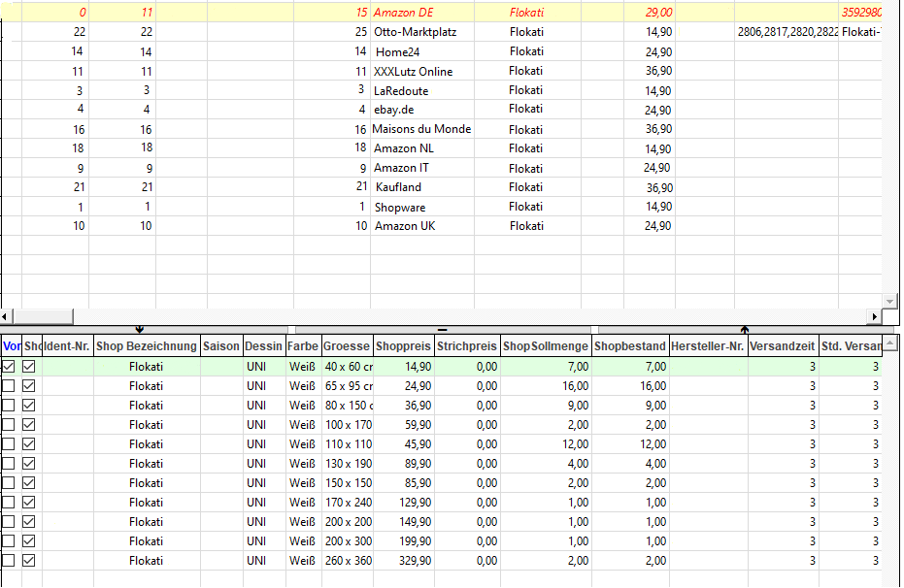Uncheck the Sh checkbox in the 40 x 60 row
Image resolution: width=904 pixels, height=588 pixels.
pos(29,366)
